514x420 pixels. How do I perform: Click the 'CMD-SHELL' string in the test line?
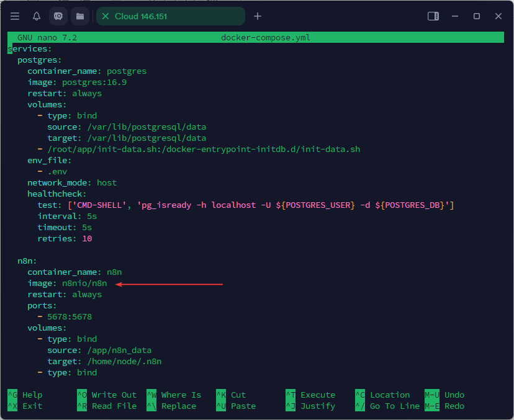(x=99, y=205)
